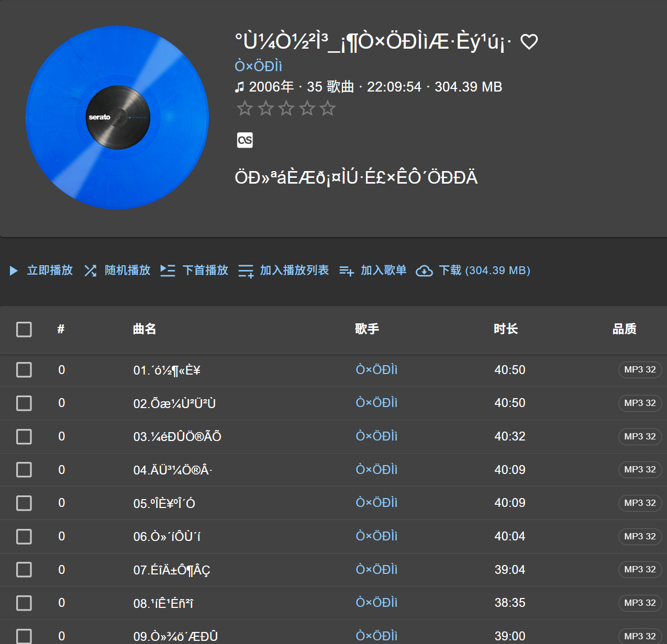The width and height of the screenshot is (667, 644).
Task: Click the cloud download icon
Action: point(424,271)
